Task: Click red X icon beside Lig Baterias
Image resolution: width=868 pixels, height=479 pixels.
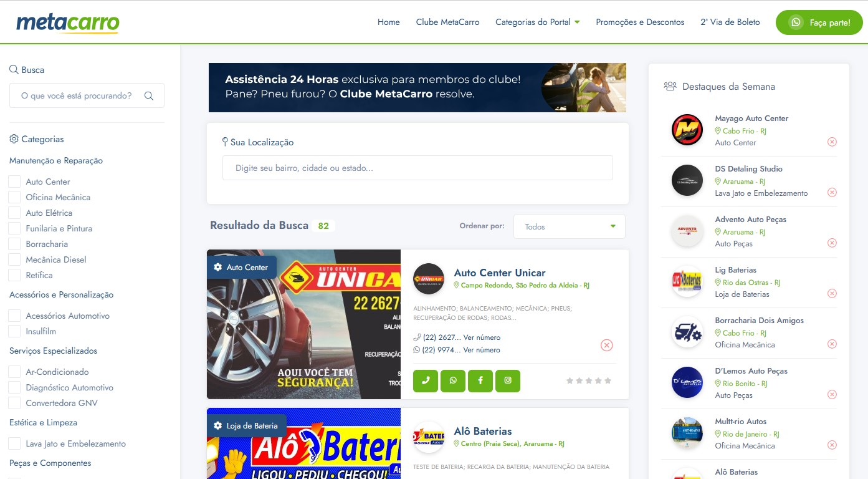Action: 832,294
